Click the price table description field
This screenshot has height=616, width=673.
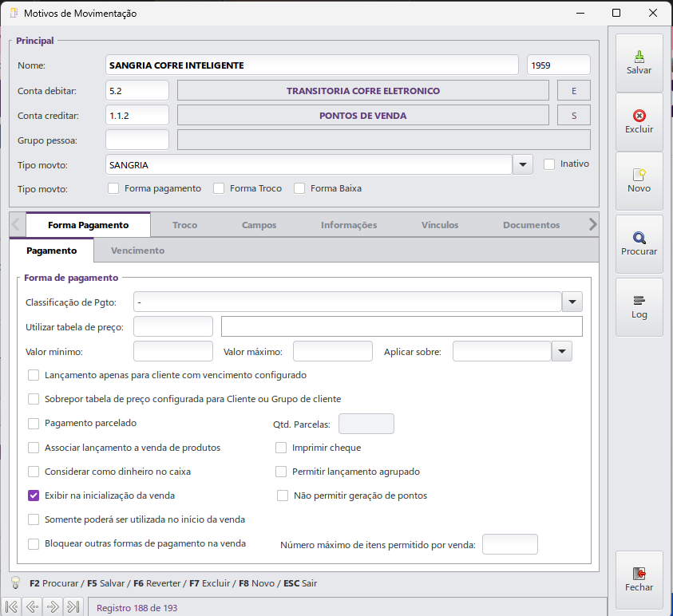(402, 326)
